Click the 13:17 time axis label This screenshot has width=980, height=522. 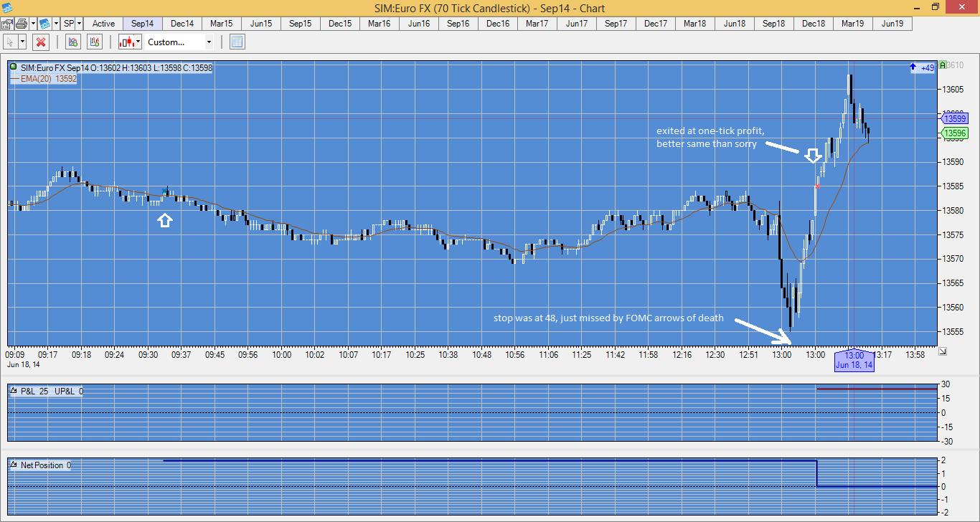(x=882, y=355)
